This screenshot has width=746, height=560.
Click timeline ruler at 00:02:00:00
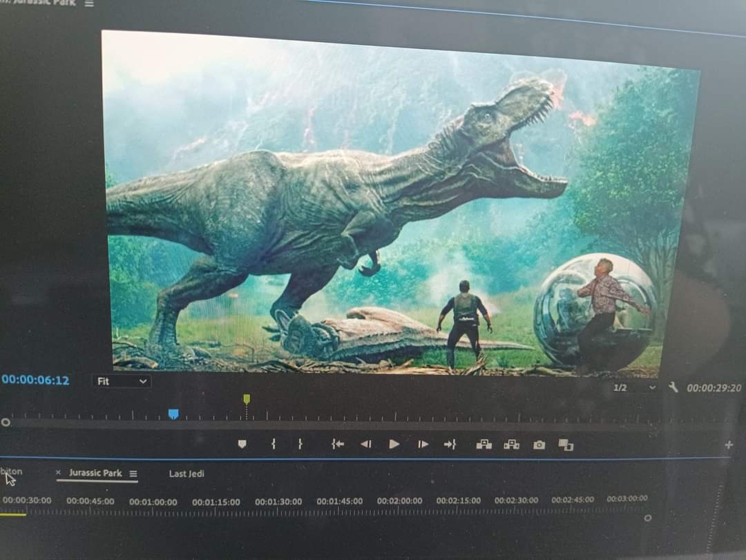pos(400,501)
